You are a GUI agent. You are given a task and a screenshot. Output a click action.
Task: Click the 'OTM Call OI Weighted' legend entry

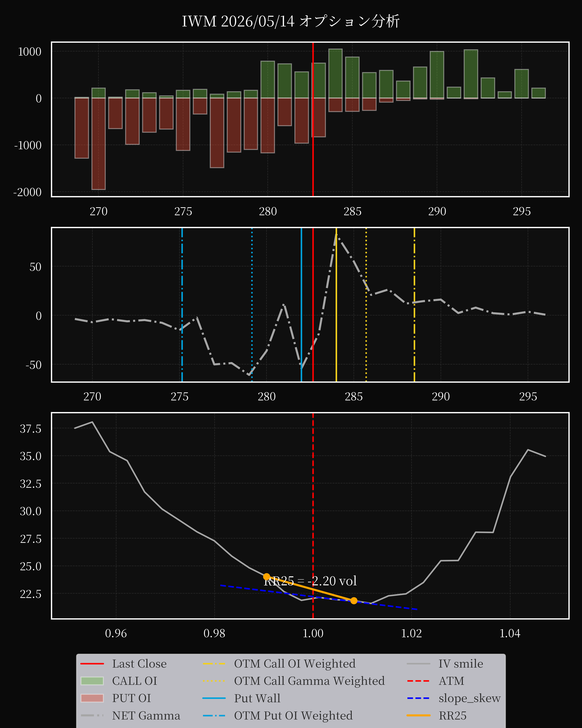click(x=279, y=663)
